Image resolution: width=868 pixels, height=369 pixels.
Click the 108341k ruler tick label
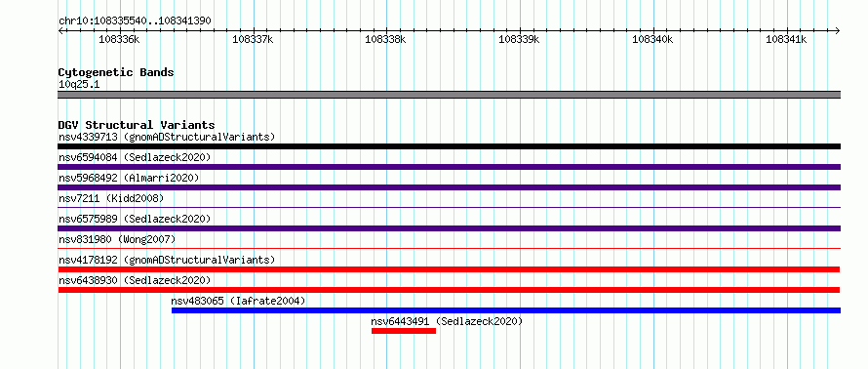tap(785, 39)
